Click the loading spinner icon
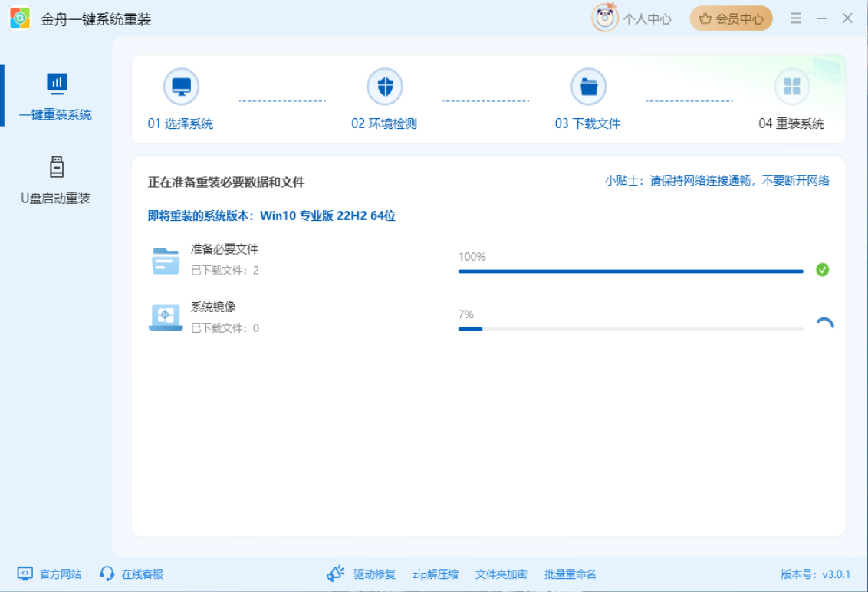The width and height of the screenshot is (868, 592). coord(825,324)
